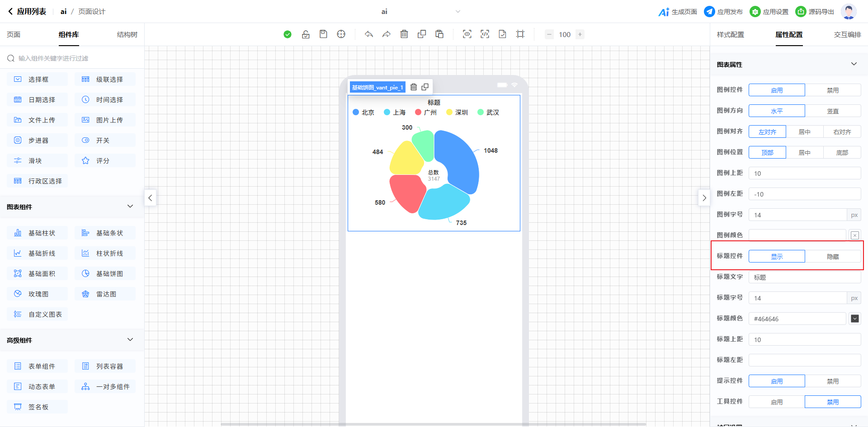Click the 应用发布 button
This screenshot has height=427, width=868.
pyautogui.click(x=723, y=12)
